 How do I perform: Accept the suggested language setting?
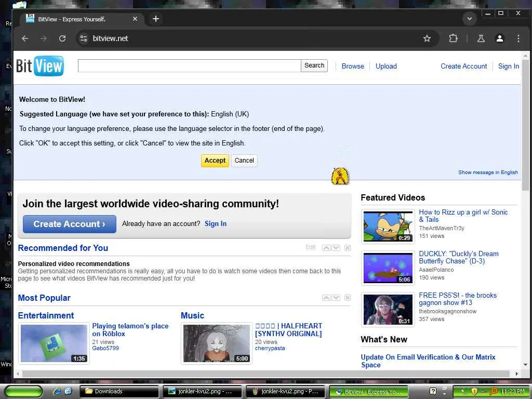(x=215, y=161)
